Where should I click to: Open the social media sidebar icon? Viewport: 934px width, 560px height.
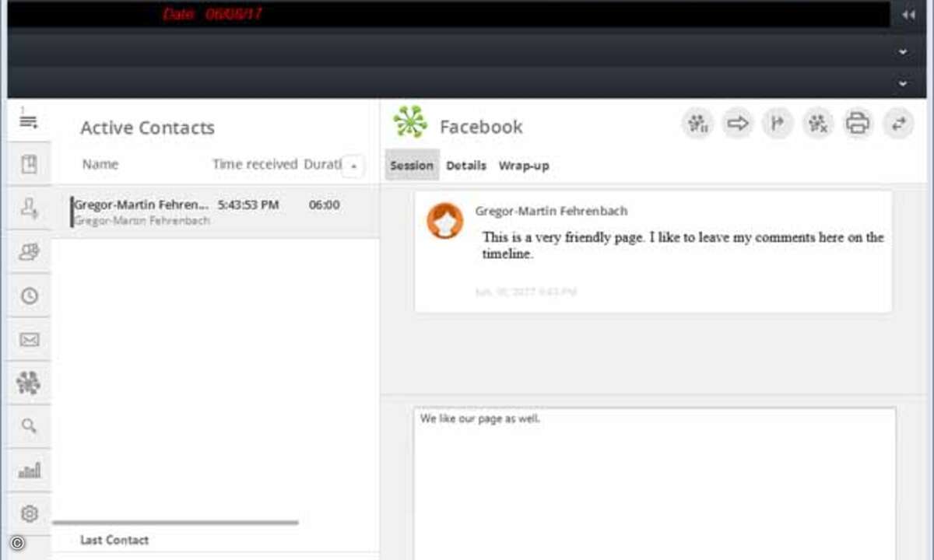(29, 383)
